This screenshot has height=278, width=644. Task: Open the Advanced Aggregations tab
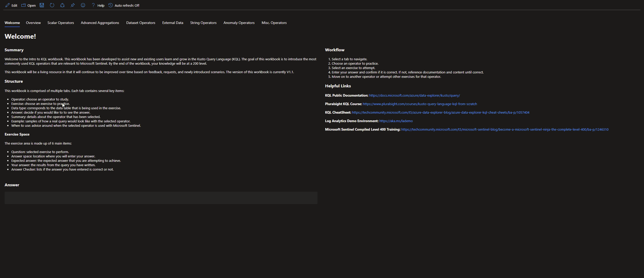pos(100,23)
